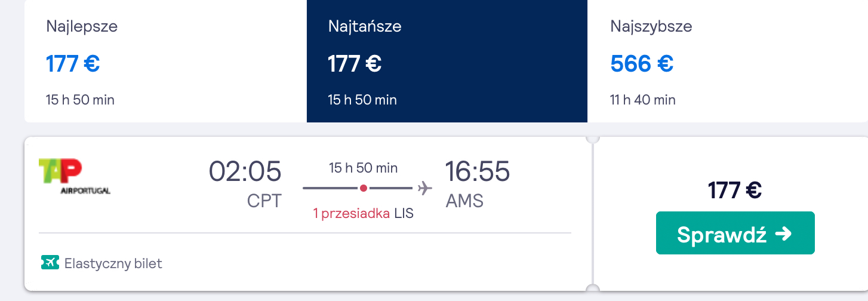Click the LIS layover airport code
Viewport: 868px width, 301px height.
pos(404,213)
